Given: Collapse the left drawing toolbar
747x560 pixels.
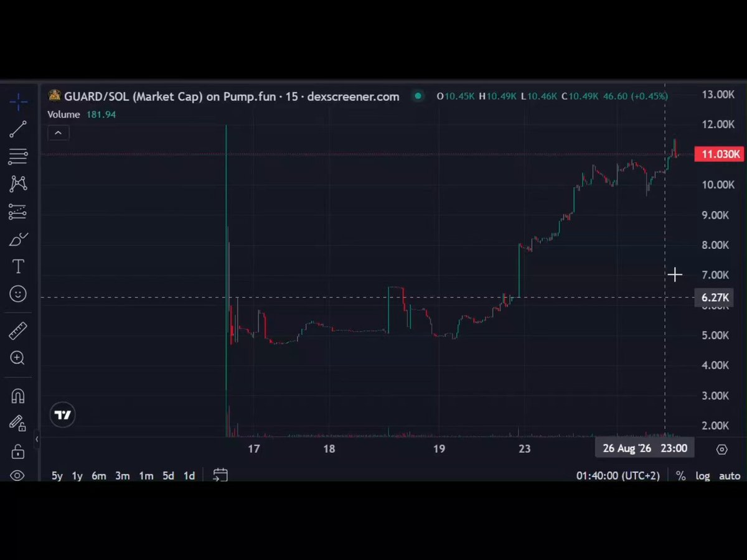Looking at the screenshot, I should click(37, 439).
